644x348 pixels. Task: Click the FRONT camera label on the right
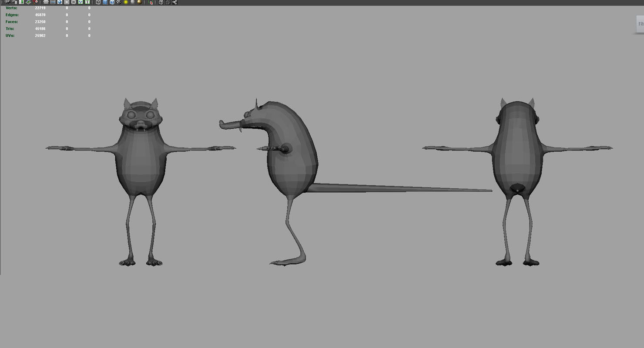coord(640,23)
